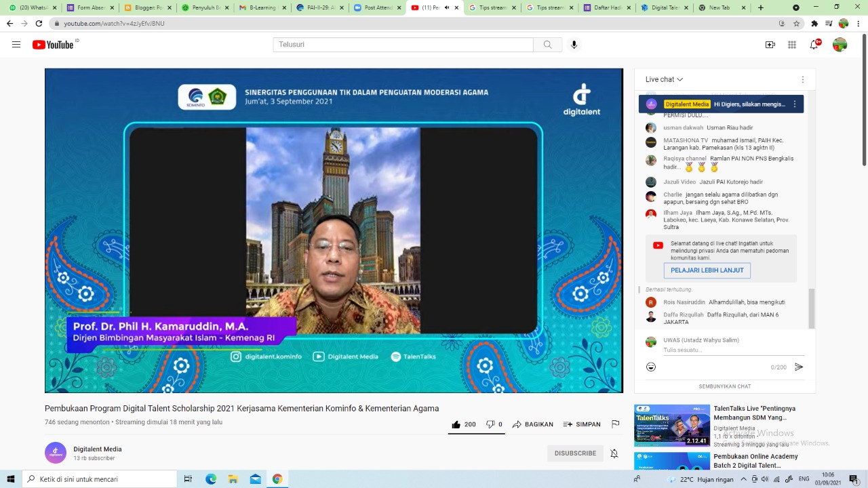Open a new browser tab plus button
This screenshot has width=868, height=488.
[760, 7]
